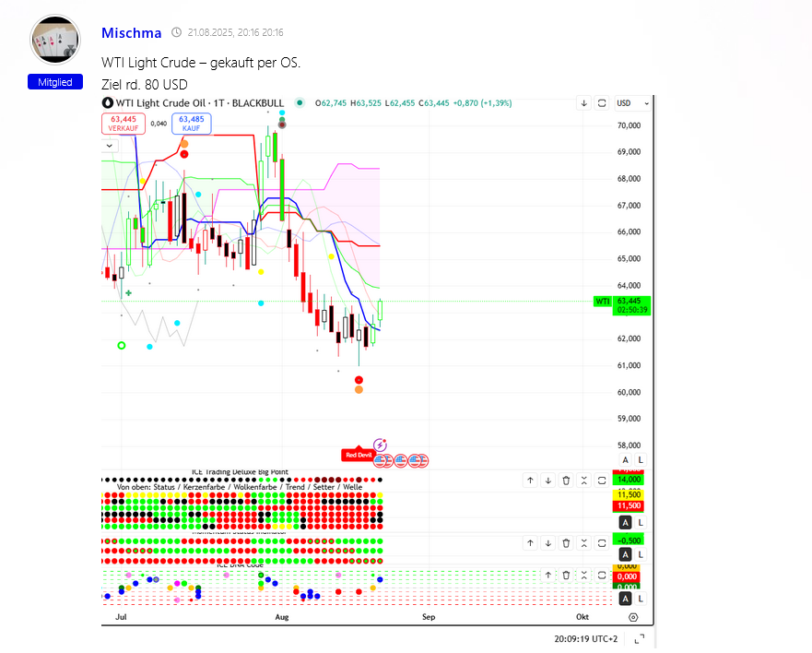This screenshot has width=812, height=653.
Task: Open chart settings hexagon gear icon
Action: pos(633,617)
